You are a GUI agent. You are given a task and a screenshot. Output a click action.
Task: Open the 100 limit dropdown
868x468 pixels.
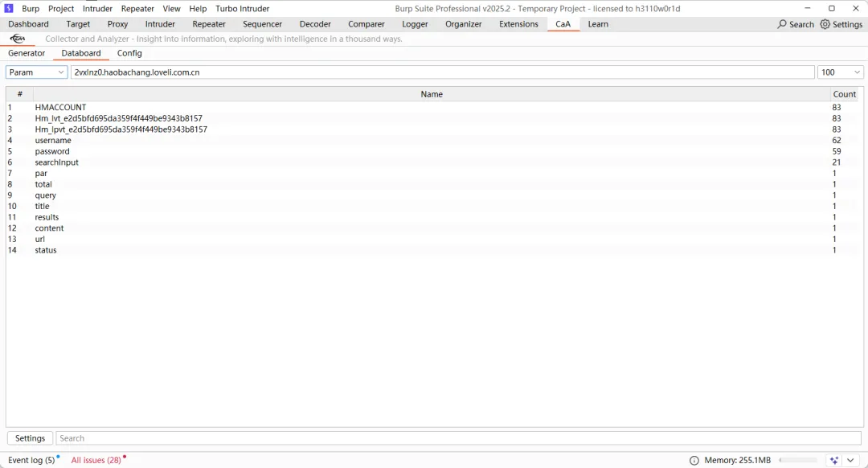[841, 72]
